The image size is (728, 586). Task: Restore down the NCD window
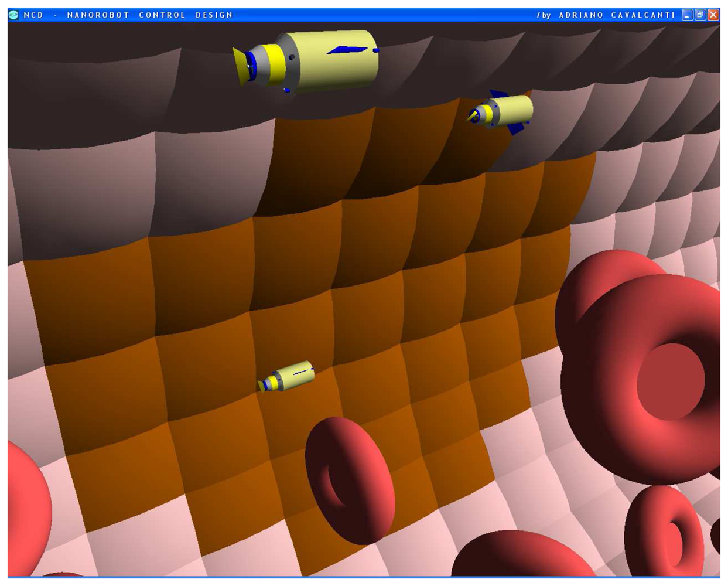click(x=700, y=15)
